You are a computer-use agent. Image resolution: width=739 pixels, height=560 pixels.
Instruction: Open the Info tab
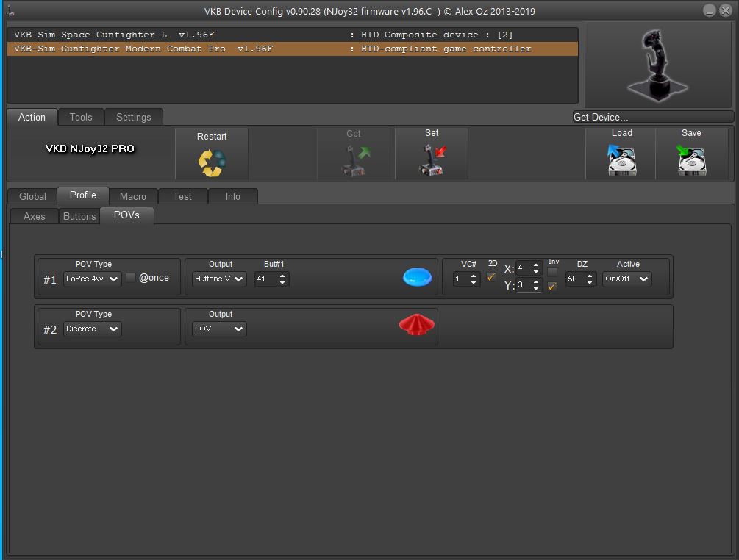[233, 196]
